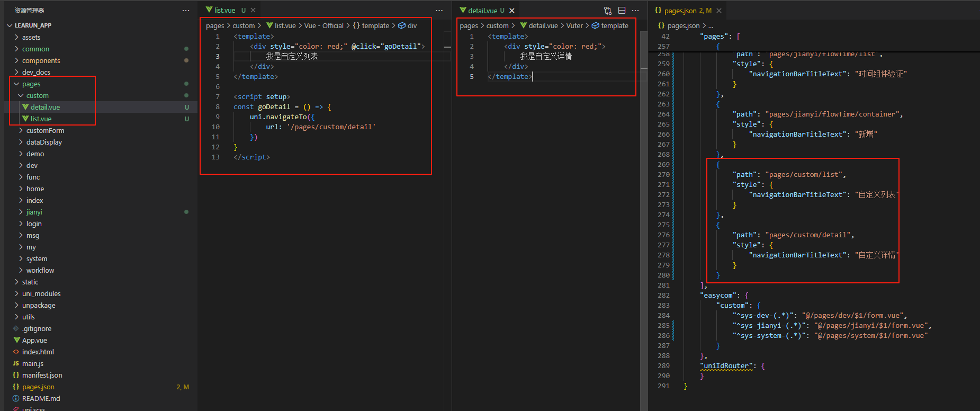This screenshot has width=980, height=411.
Task: Open more actions for detail.vue editor group
Action: pos(635,11)
